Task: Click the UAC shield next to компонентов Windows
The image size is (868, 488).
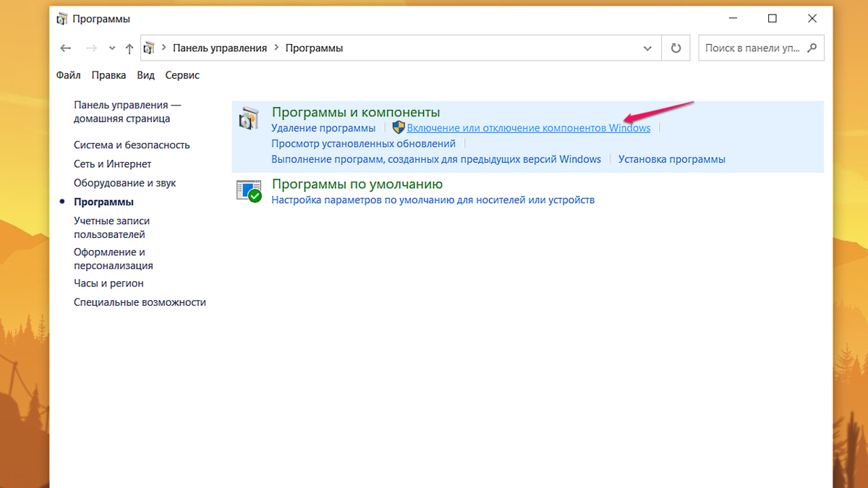Action: (399, 127)
